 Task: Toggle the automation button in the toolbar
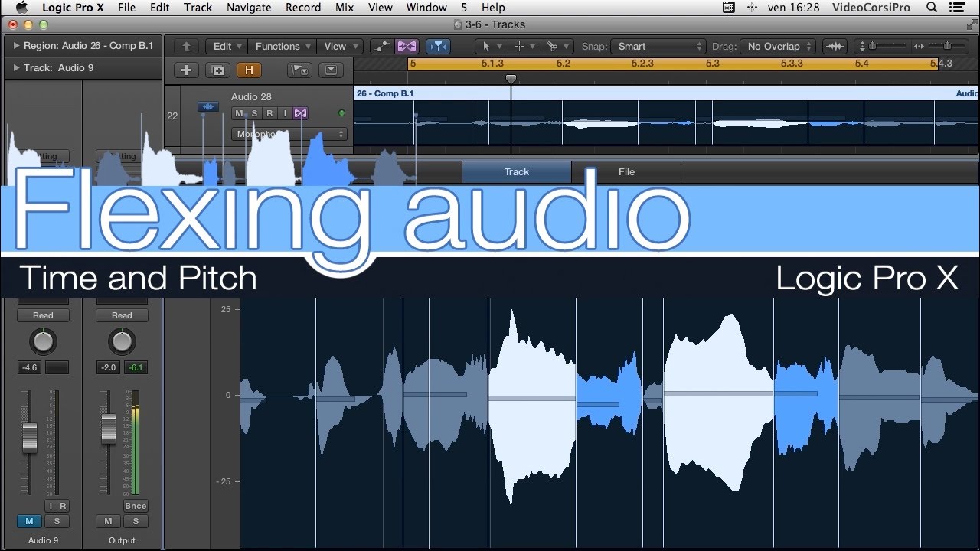(381, 46)
